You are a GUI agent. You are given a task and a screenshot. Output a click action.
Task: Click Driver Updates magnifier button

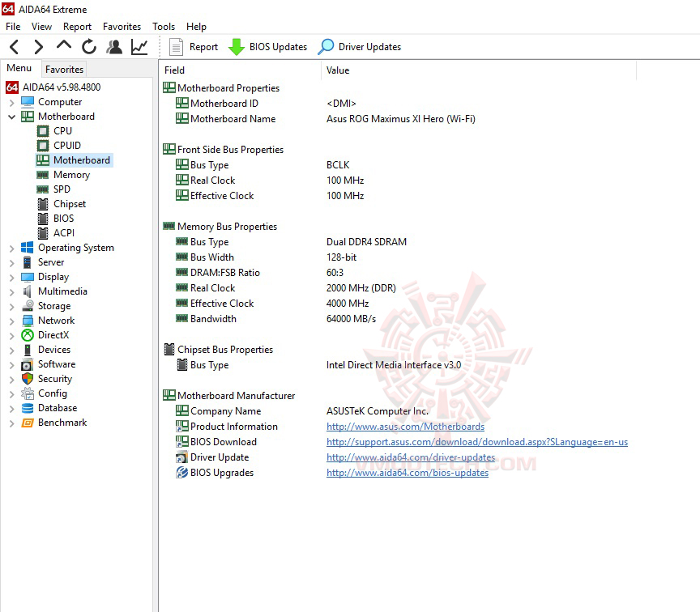(x=360, y=47)
